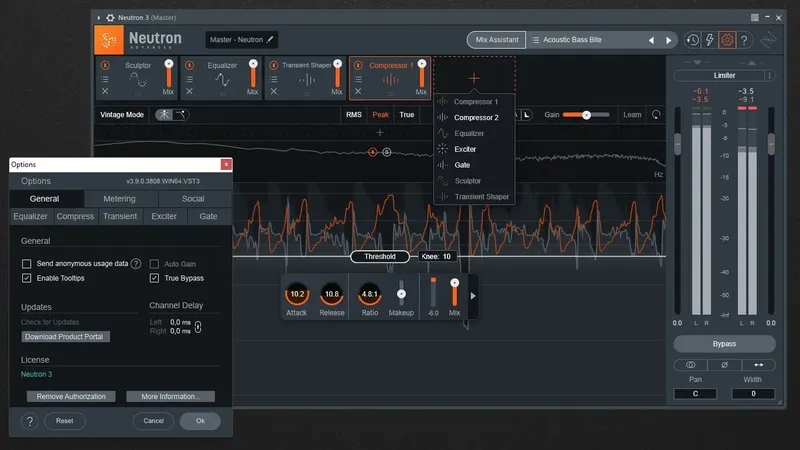Open Sculptor module presets list icon
The width and height of the screenshot is (800, 450).
point(105,79)
